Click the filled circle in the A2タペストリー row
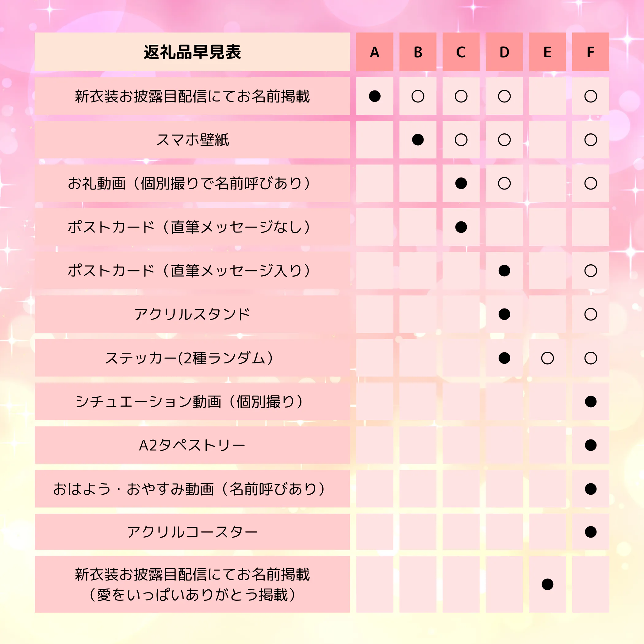Image resolution: width=644 pixels, height=644 pixels. click(591, 445)
